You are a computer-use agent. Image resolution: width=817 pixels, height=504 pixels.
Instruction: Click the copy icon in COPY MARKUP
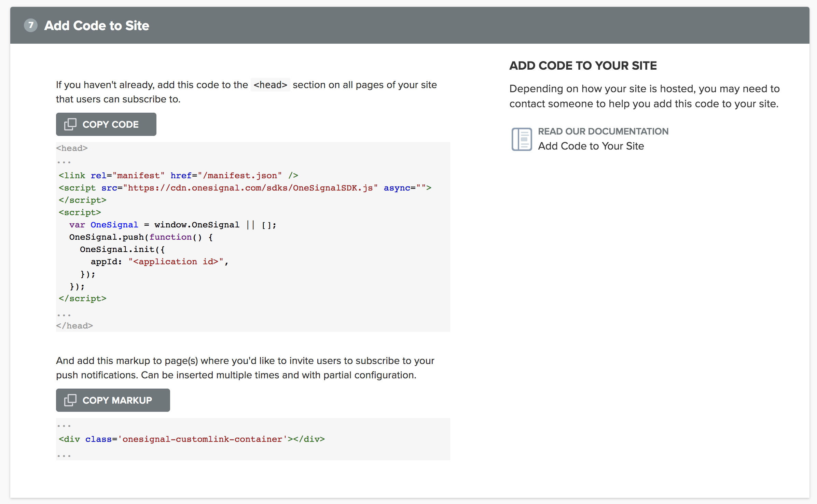point(70,400)
